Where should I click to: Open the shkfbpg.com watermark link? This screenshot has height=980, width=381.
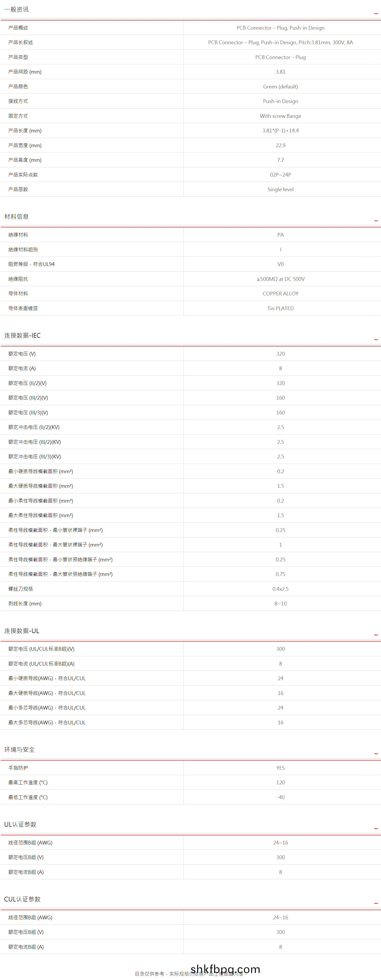click(x=225, y=969)
